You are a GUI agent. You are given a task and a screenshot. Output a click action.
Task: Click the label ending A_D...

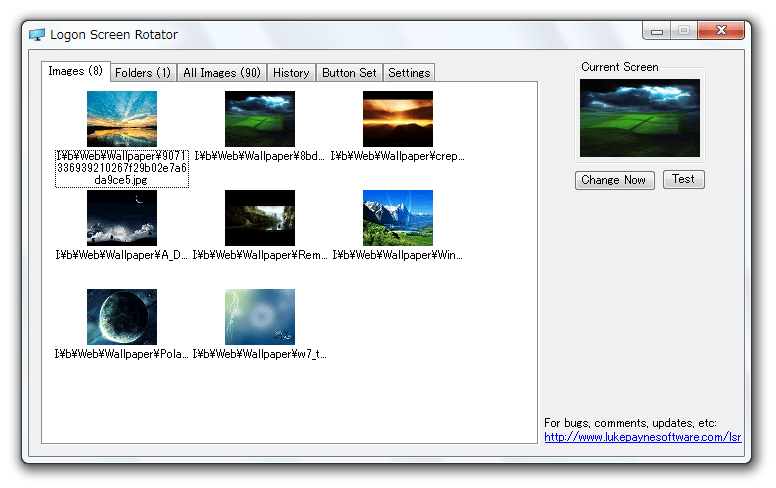[122, 255]
